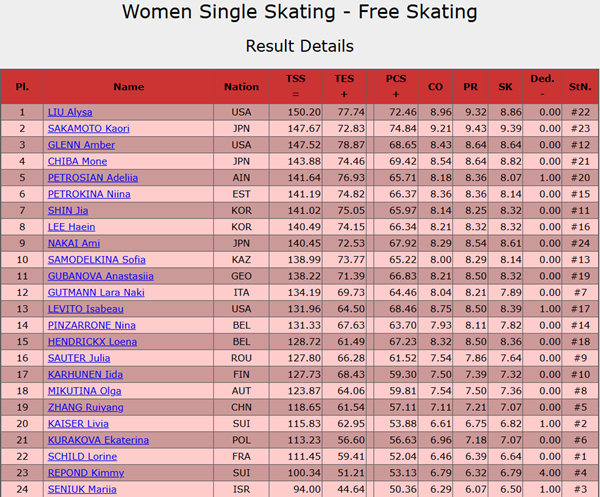
Task: Open CHIBA Mone skater page
Action: point(77,161)
